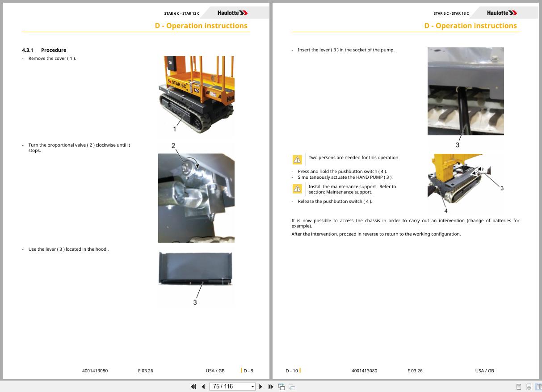Return to previous view icon
The width and height of the screenshot is (542, 392).
[x=282, y=387]
